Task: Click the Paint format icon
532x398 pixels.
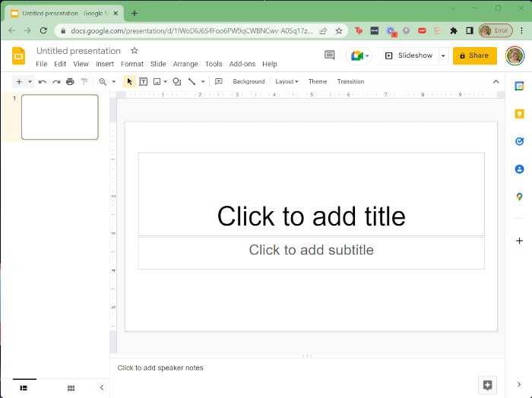Action: tap(84, 82)
